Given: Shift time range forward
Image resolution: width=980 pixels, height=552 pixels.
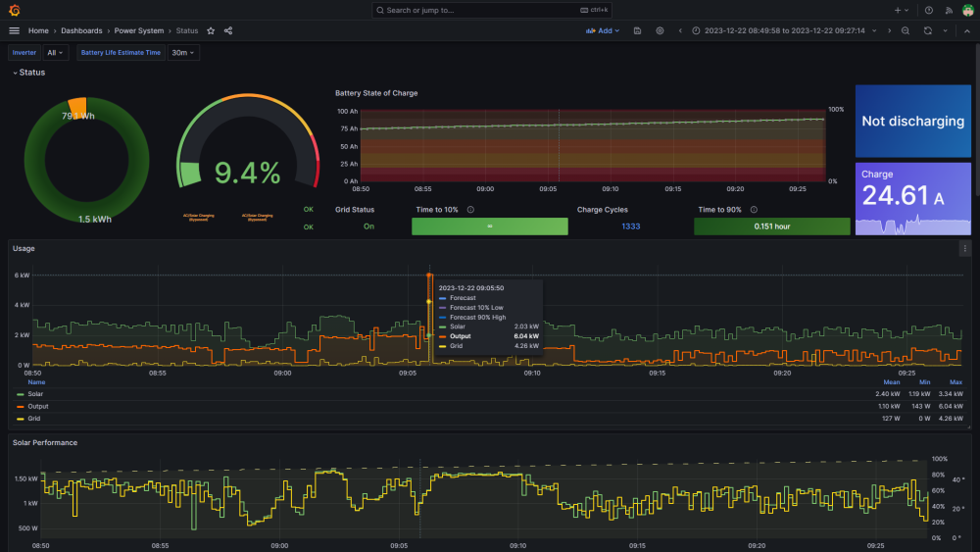Looking at the screenshot, I should 890,30.
